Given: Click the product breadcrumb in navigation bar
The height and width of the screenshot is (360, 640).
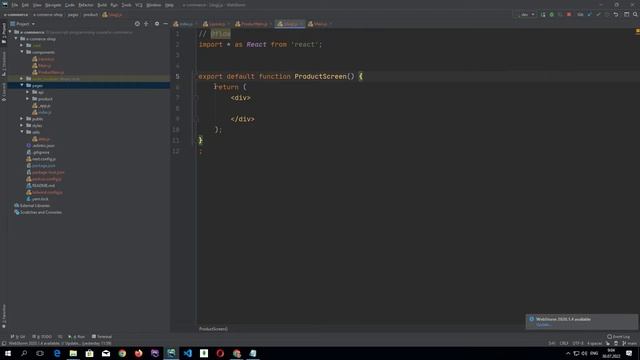Looking at the screenshot, I should pyautogui.click(x=91, y=15).
